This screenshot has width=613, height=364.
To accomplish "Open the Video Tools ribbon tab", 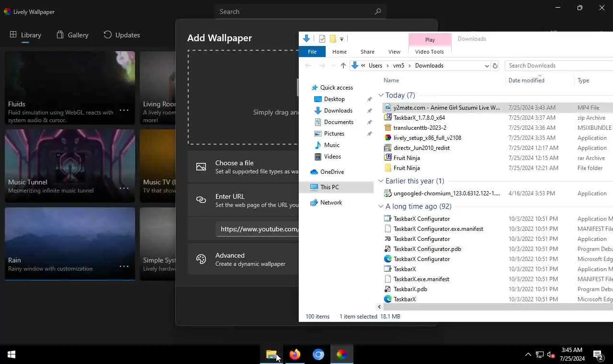I will (x=430, y=52).
